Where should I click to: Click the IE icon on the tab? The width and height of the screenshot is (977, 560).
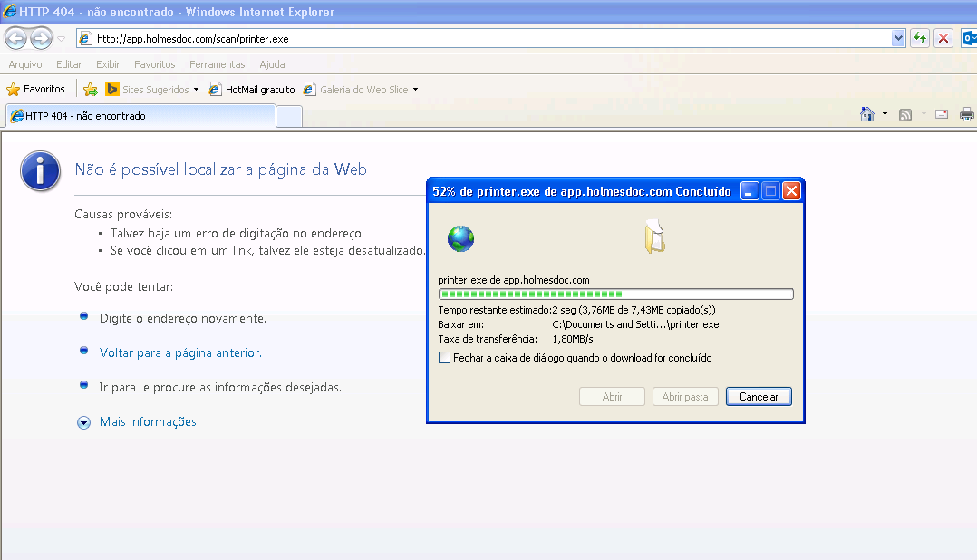coord(17,116)
